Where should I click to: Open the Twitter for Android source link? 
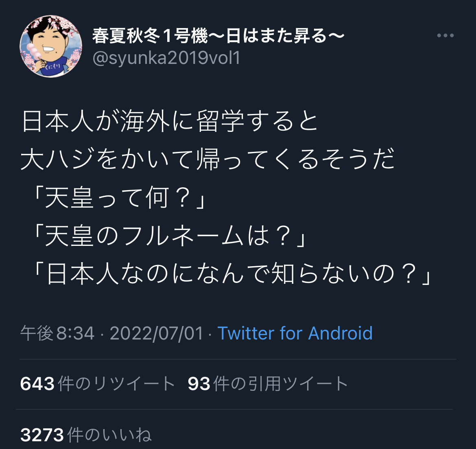pyautogui.click(x=295, y=333)
